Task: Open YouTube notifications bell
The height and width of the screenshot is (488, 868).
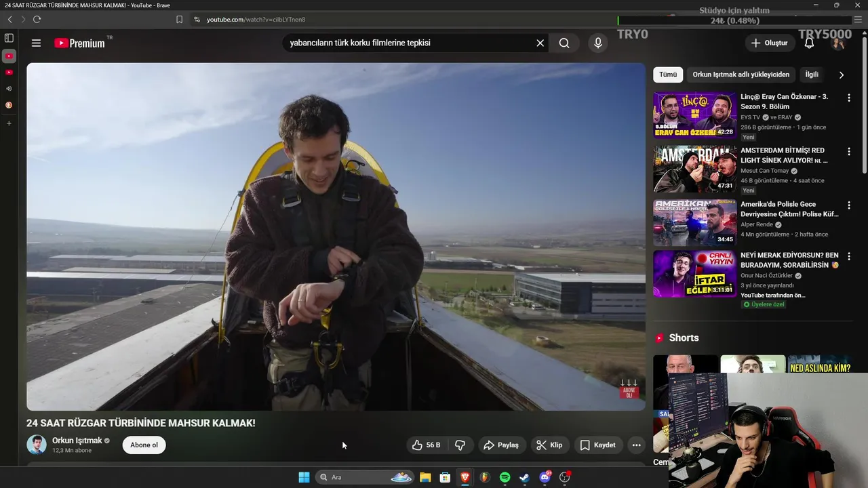Action: (x=809, y=43)
